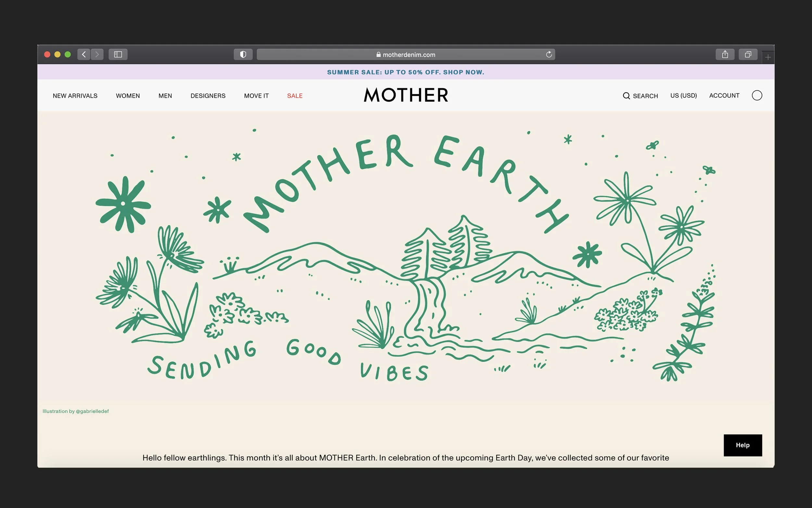Click the search magnifier icon

coord(626,96)
